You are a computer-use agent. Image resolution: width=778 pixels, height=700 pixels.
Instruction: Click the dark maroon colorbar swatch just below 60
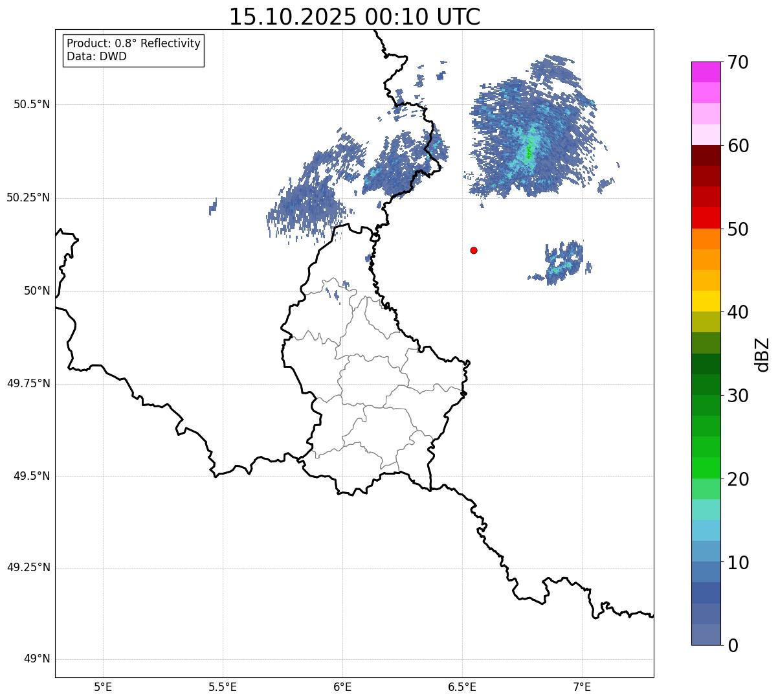click(x=706, y=155)
